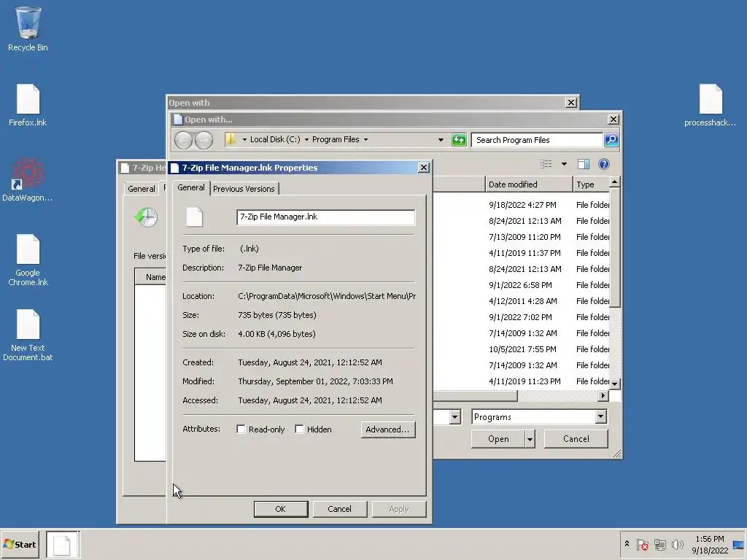747x560 pixels.
Task: Select the processhack desktop file icon
Action: [x=710, y=105]
